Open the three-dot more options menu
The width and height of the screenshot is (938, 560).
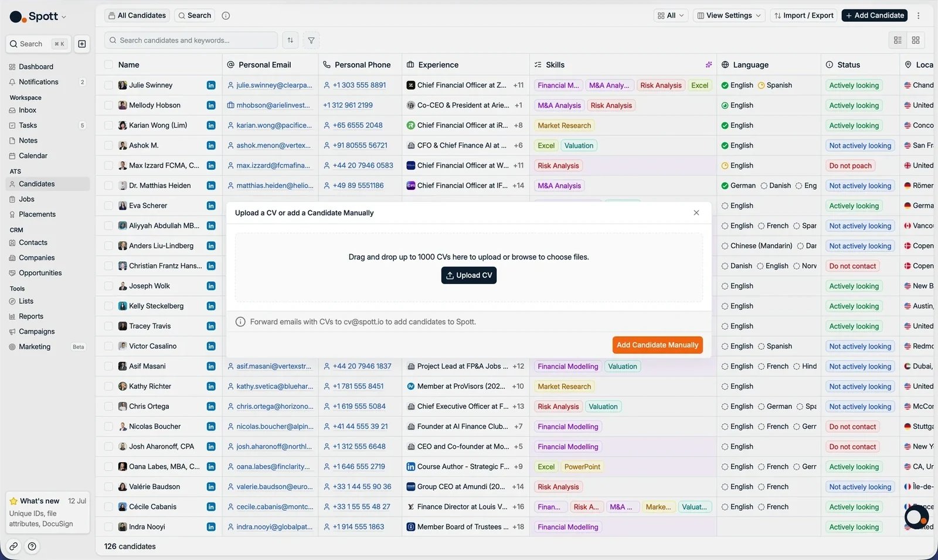tap(918, 16)
